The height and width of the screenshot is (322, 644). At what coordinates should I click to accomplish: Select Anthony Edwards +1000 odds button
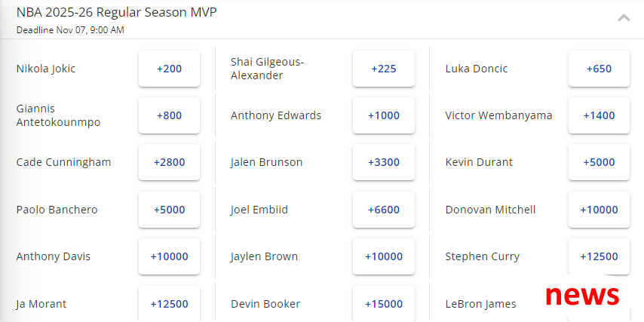[x=384, y=115]
